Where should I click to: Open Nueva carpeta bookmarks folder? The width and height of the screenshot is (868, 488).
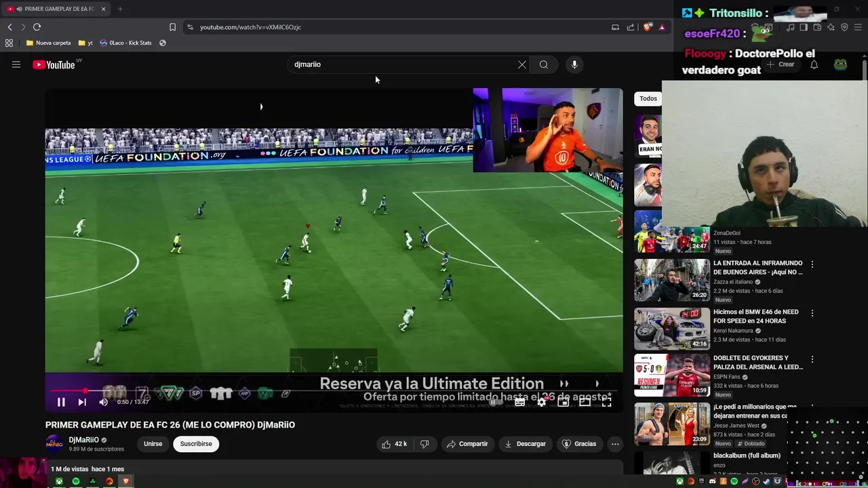click(x=48, y=43)
